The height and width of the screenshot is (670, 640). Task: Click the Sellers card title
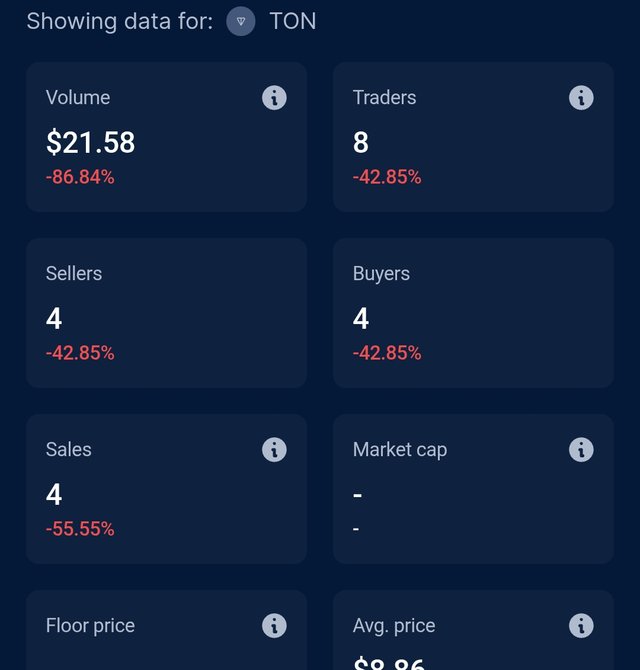(x=74, y=273)
